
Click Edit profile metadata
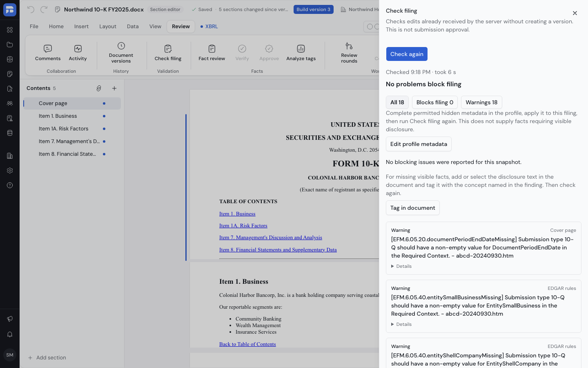[x=419, y=144]
